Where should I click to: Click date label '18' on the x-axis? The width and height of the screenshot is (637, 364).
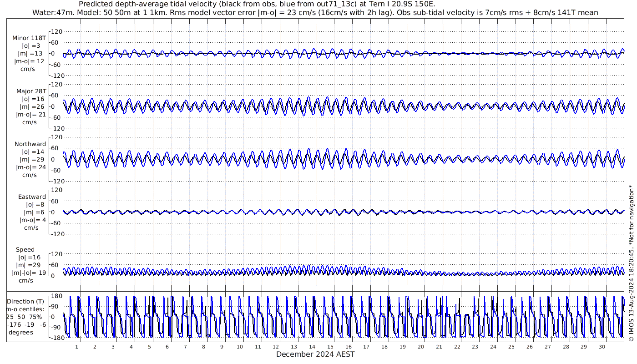coord(384,347)
